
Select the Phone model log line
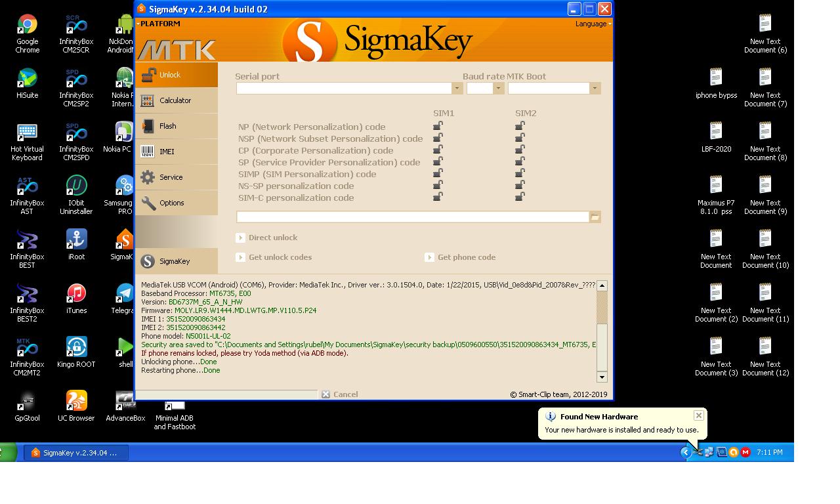[x=186, y=336]
